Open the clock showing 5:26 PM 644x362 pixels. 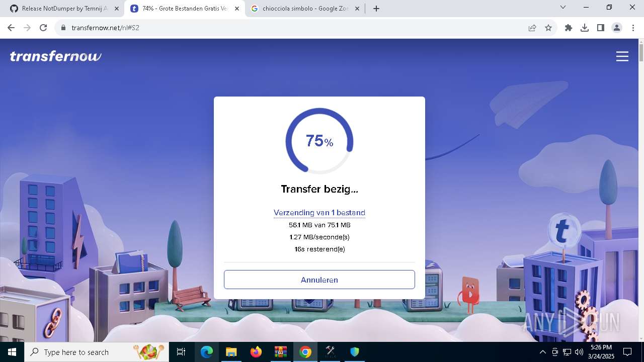coord(601,352)
